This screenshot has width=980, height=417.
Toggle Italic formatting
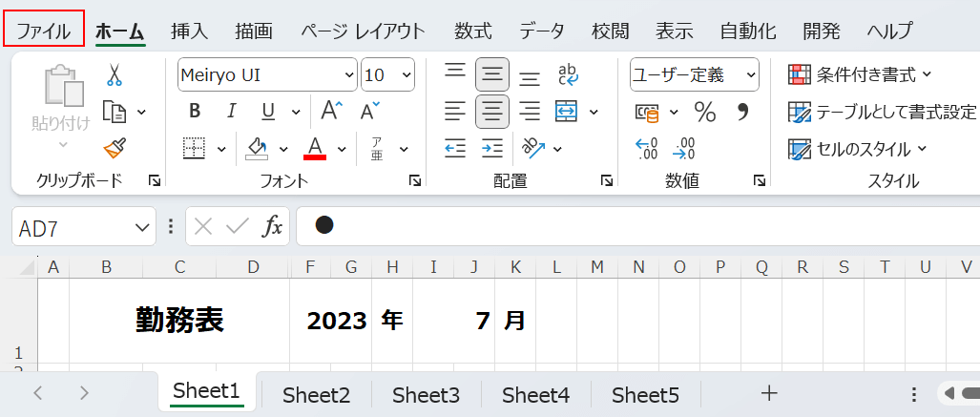tap(231, 112)
